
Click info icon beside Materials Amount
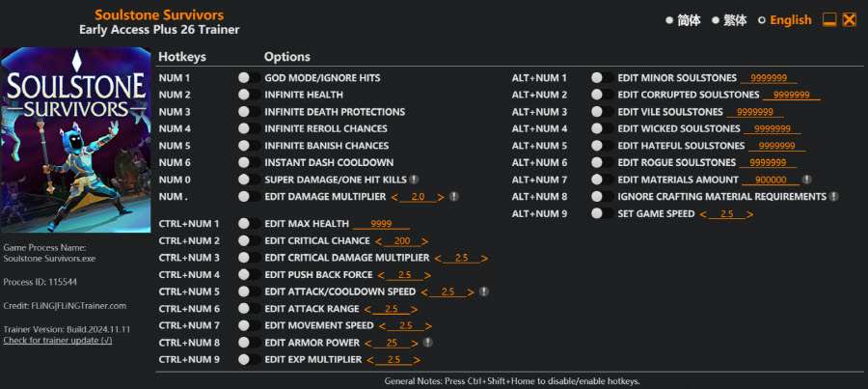click(806, 180)
